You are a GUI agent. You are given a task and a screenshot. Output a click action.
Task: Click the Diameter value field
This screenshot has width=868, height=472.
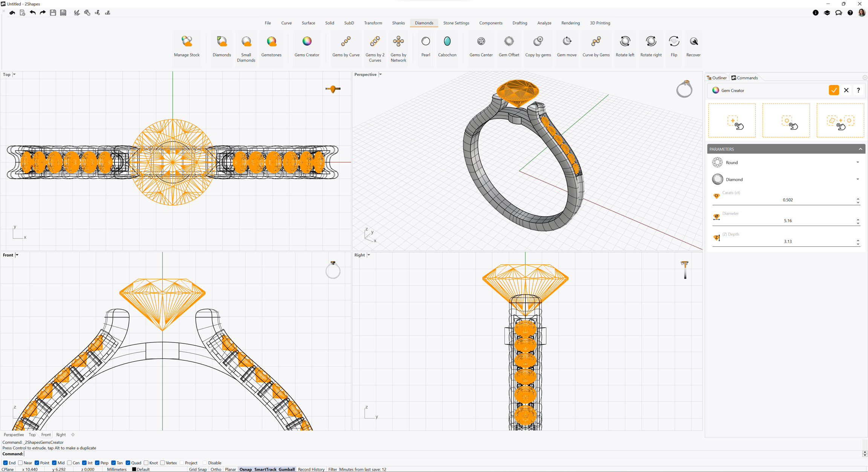[787, 221]
